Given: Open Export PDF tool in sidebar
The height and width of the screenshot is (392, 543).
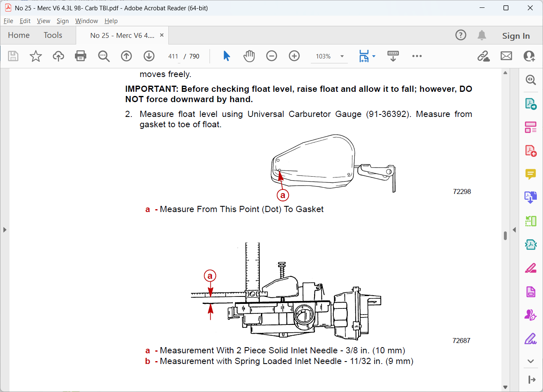Looking at the screenshot, I should pos(531,103).
